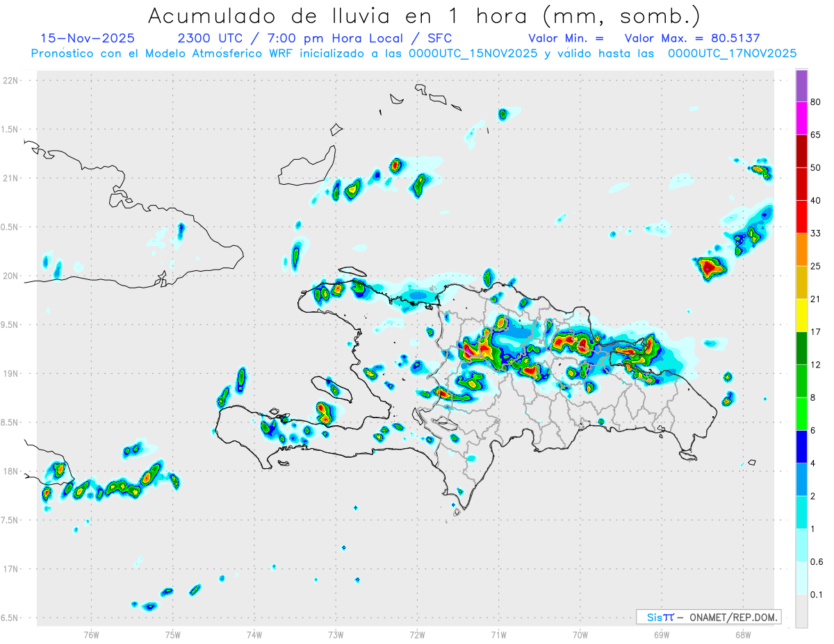This screenshot has height=644, width=834.
Task: Pick the yellow legend swatch between 17 and 21
Action: pyautogui.click(x=801, y=314)
